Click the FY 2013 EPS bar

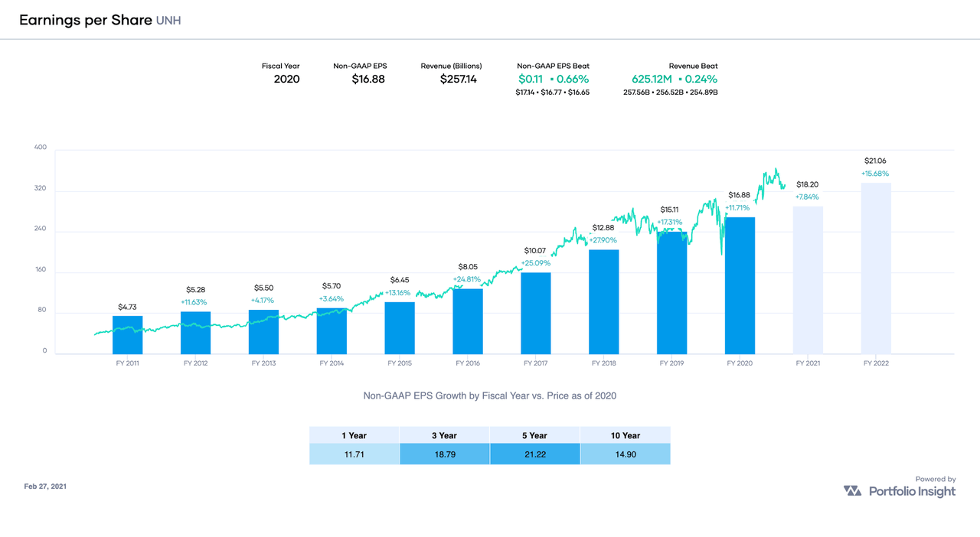click(x=263, y=332)
